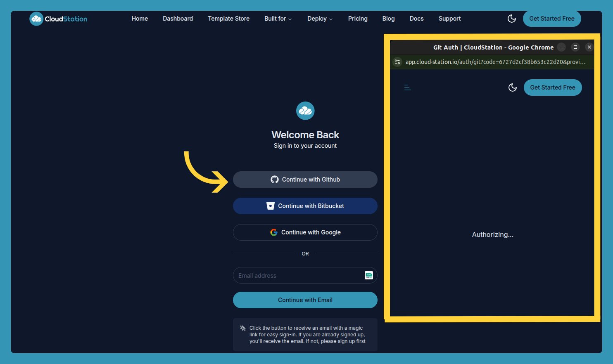Close the Git Auth Chrome popup window

point(589,47)
